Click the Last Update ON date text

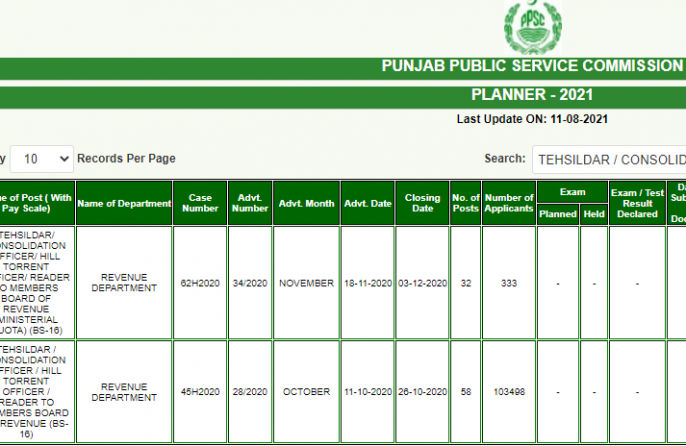(532, 119)
